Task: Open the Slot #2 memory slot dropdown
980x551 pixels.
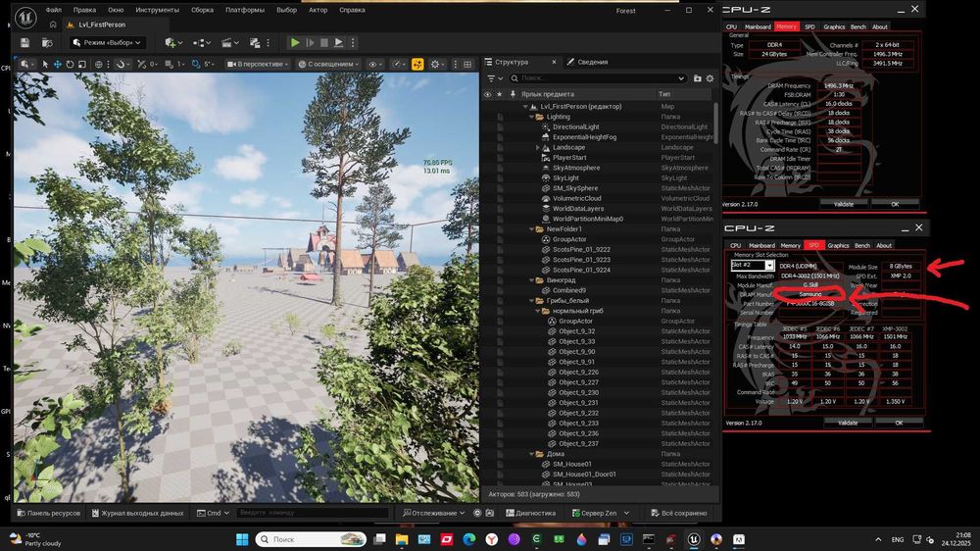Action: pyautogui.click(x=770, y=265)
